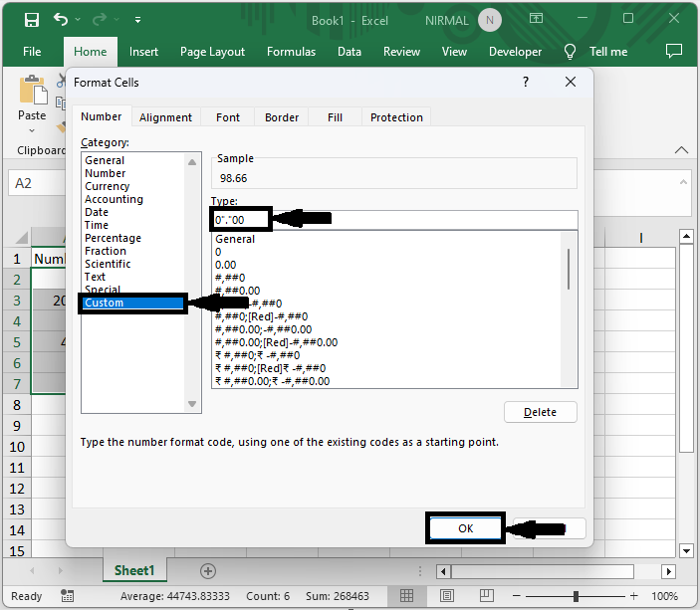Switch to the Insert ribbon tab

[x=143, y=52]
